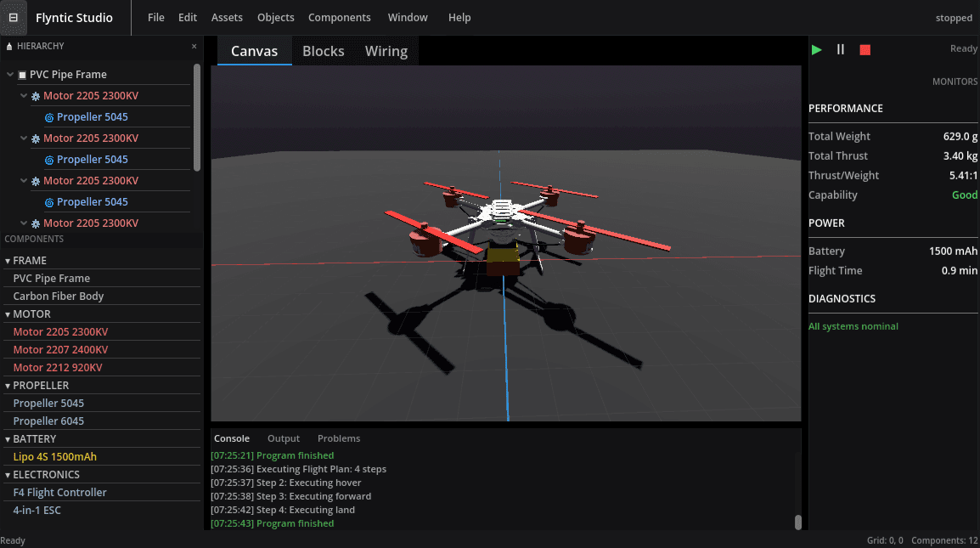Switch to the Canvas tab
The height and width of the screenshot is (548, 980).
click(x=255, y=51)
